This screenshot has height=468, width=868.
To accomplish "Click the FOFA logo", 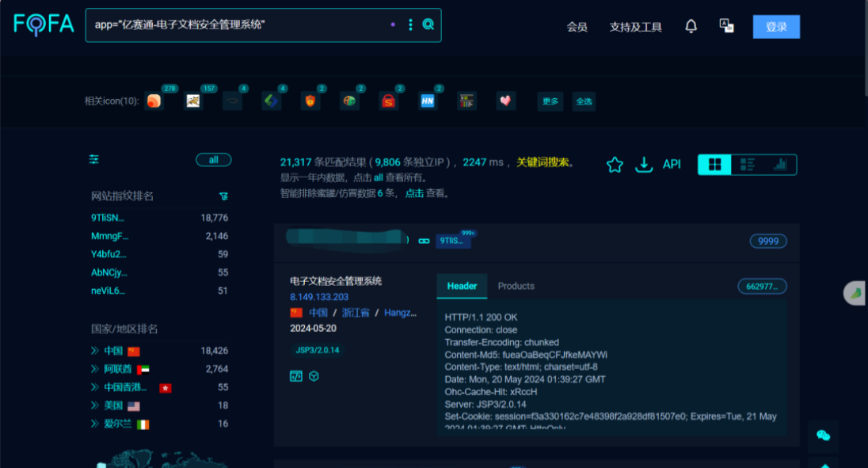I will tap(44, 25).
